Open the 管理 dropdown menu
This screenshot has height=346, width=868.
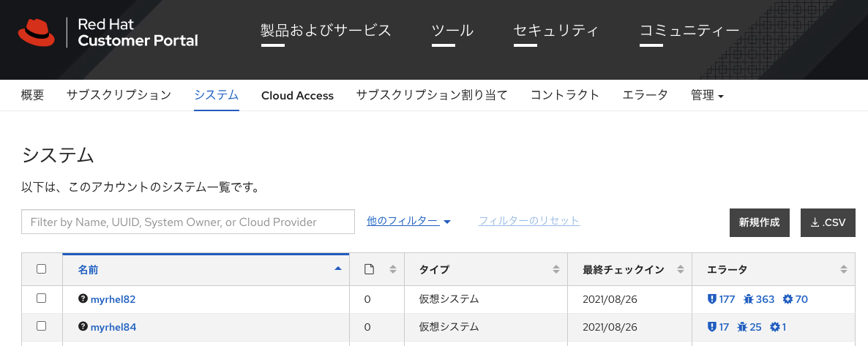click(x=708, y=95)
